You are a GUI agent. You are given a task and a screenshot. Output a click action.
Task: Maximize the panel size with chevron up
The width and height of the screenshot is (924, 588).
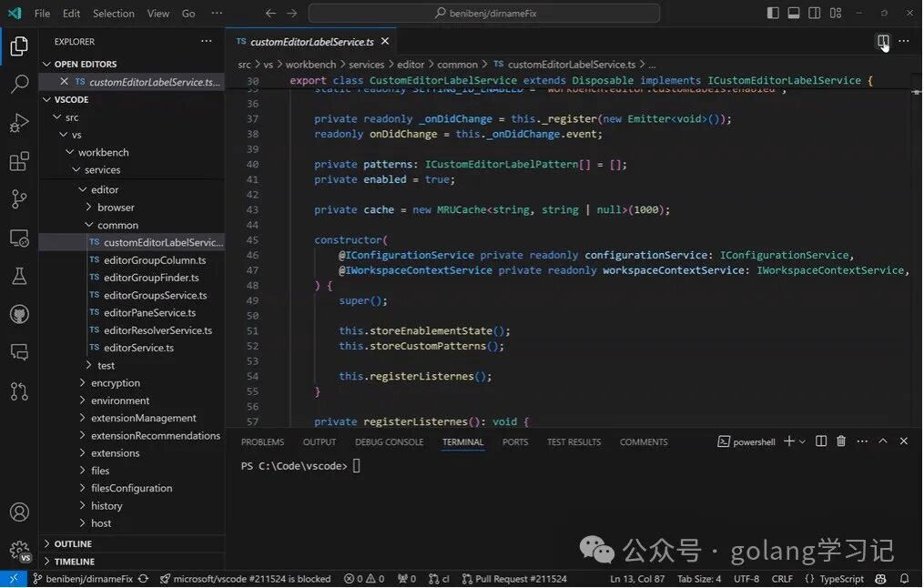pos(882,441)
